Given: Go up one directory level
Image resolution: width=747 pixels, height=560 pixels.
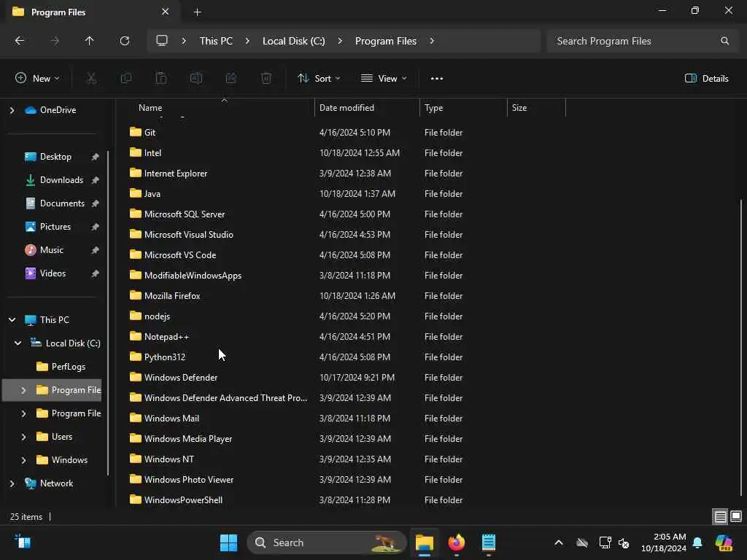Looking at the screenshot, I should 89,41.
